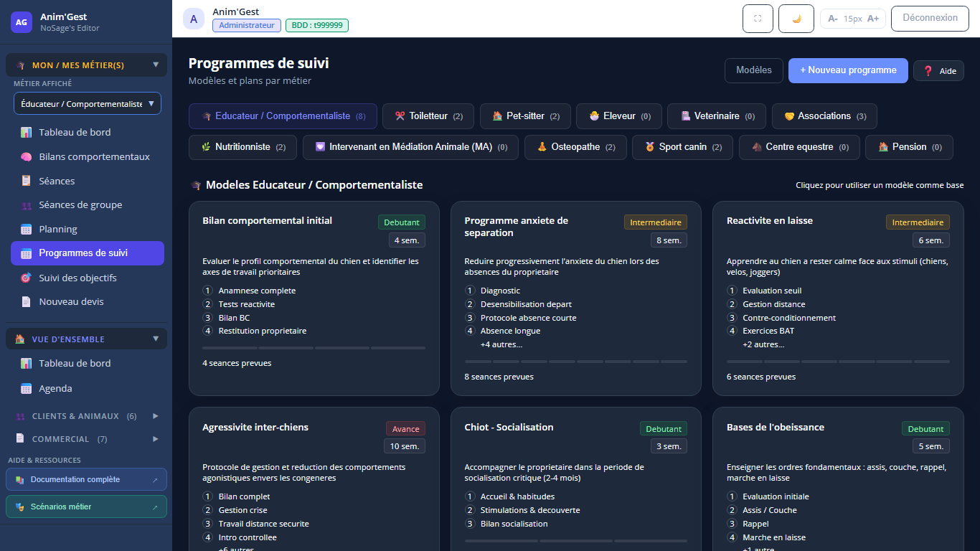Click the AG logo in the sidebar
This screenshot has width=980, height=551.
(x=22, y=22)
